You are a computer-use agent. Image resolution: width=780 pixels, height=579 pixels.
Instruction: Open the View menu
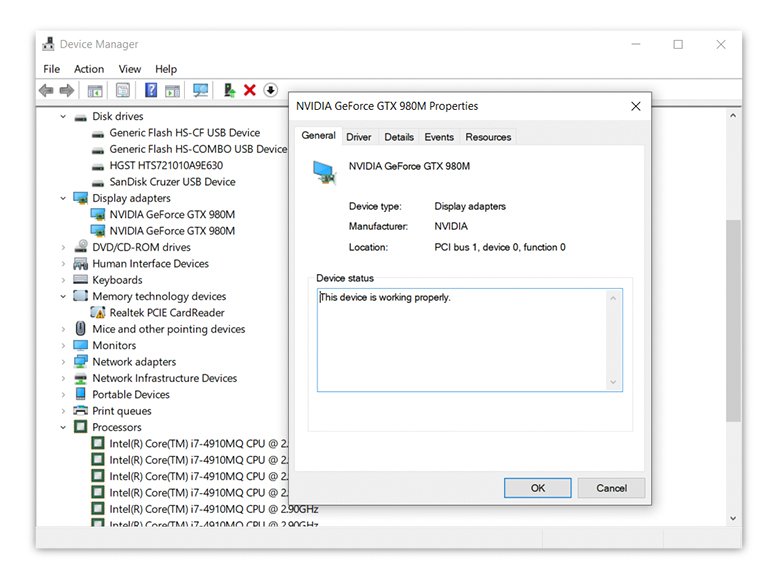pos(130,69)
